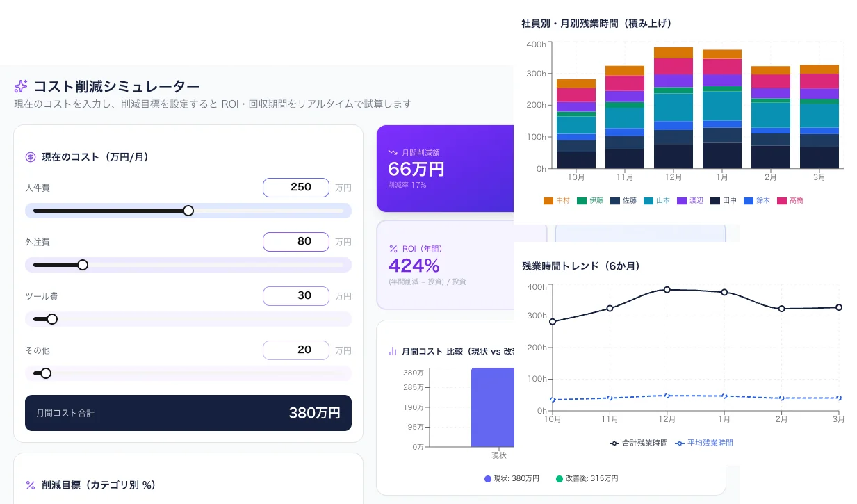Click the 残業時間トレンド(6か月) chart title
Screen dimensions: 857x504
[581, 266]
